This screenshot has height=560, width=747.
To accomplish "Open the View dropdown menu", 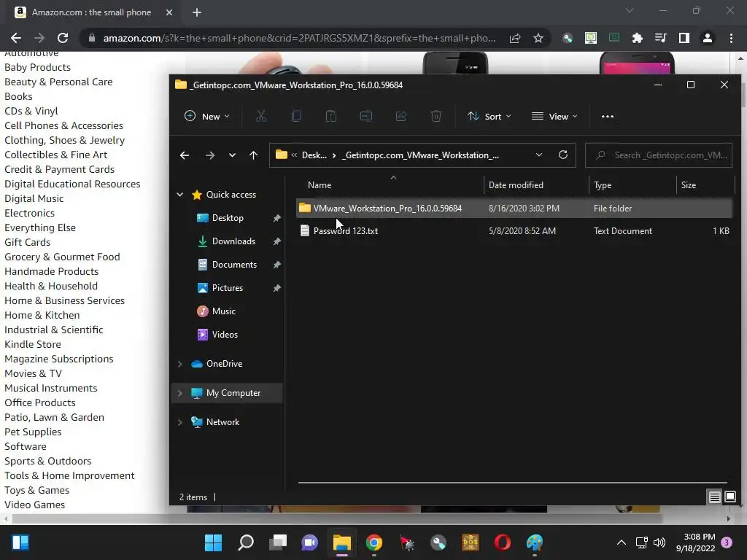I will 554,116.
